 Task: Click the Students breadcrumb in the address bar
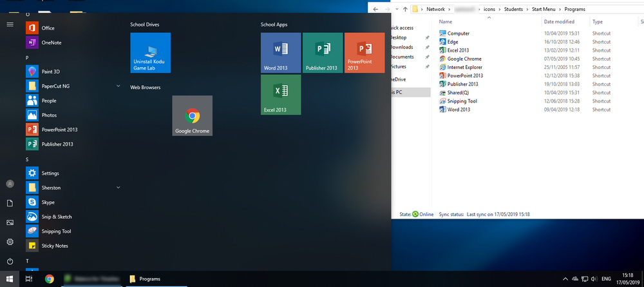coord(514,9)
